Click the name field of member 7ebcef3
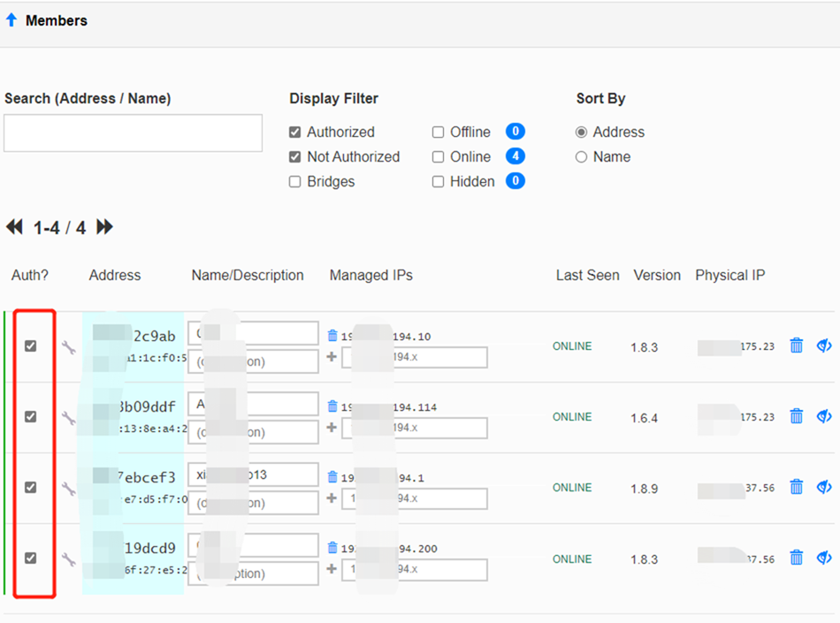This screenshot has height=623, width=840. tap(254, 475)
